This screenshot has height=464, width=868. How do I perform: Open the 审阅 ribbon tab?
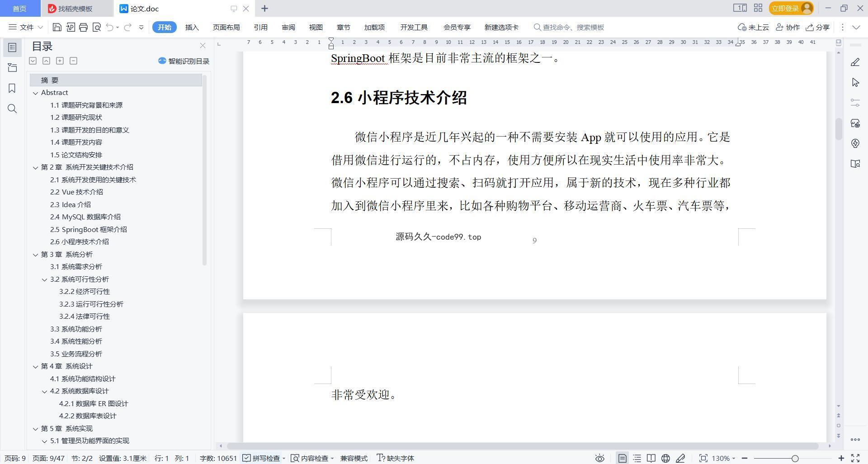click(x=288, y=27)
